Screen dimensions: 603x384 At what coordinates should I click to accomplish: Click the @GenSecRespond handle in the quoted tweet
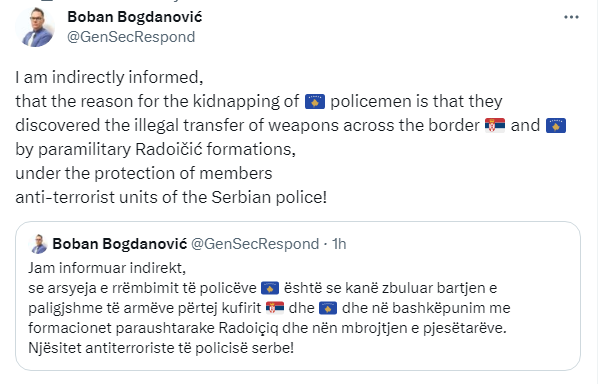coord(255,244)
